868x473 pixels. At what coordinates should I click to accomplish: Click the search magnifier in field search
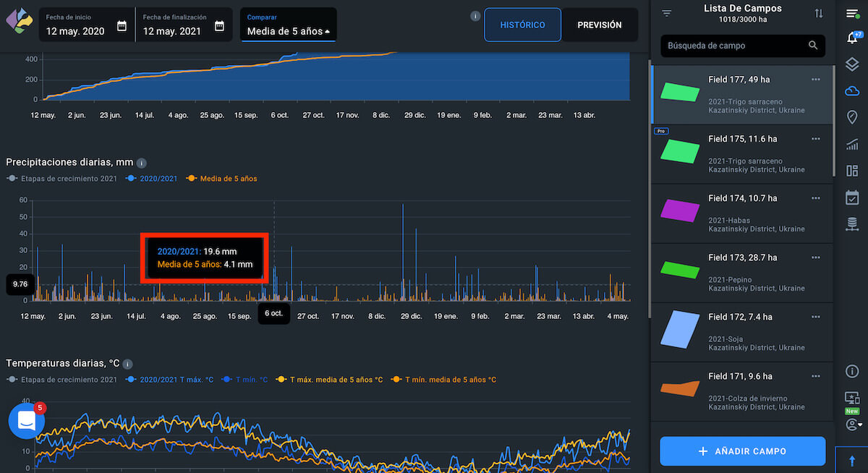coord(813,46)
